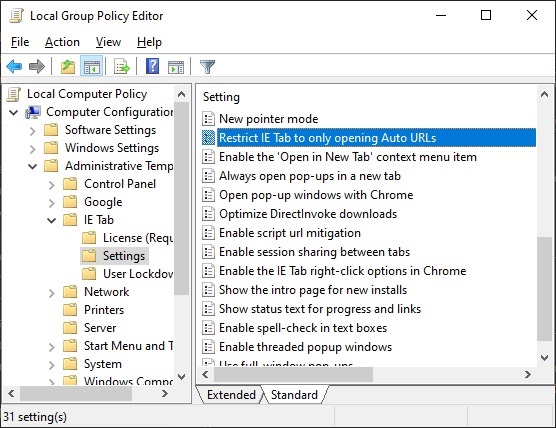Click the settings list scroll up arrow
This screenshot has height=428, width=556.
click(x=544, y=94)
